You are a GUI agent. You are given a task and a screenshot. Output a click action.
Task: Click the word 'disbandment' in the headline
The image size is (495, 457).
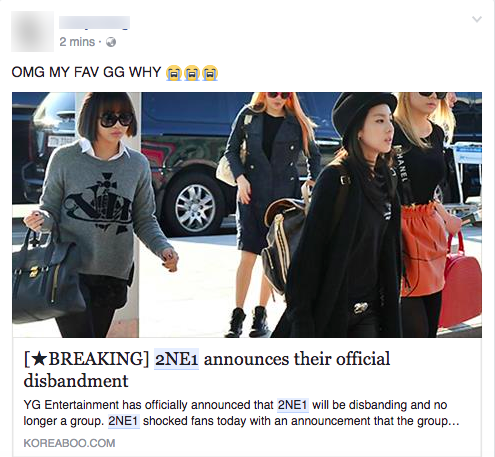(76, 380)
